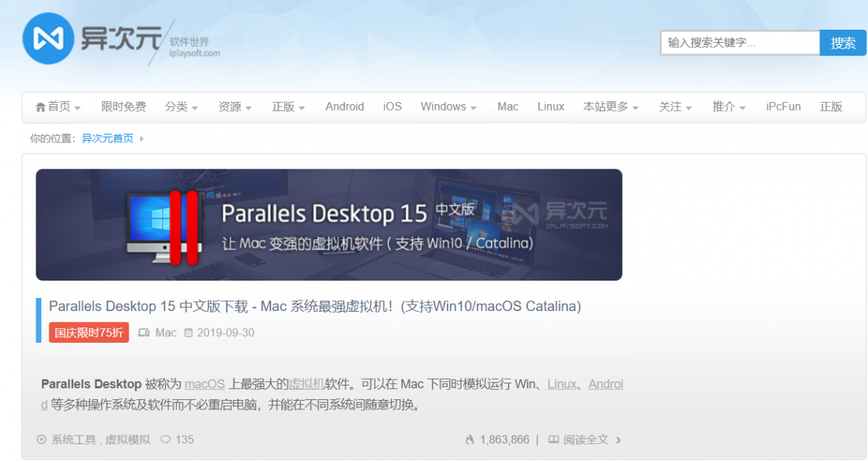868x460 pixels.
Task: Follow the macOS link in summary
Action: [x=205, y=384]
